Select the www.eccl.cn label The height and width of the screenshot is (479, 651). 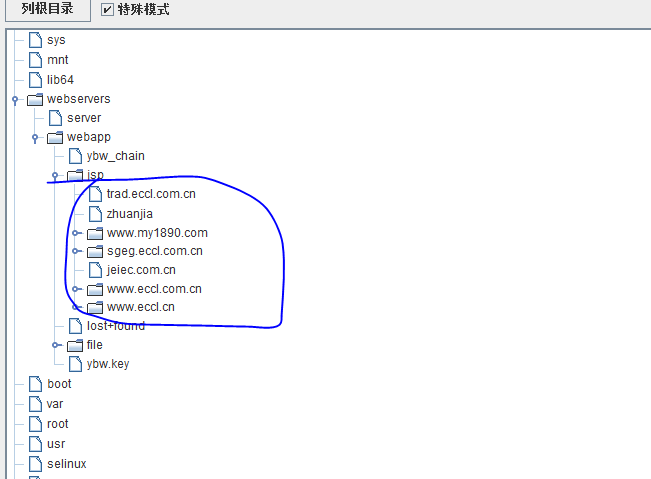tap(141, 307)
